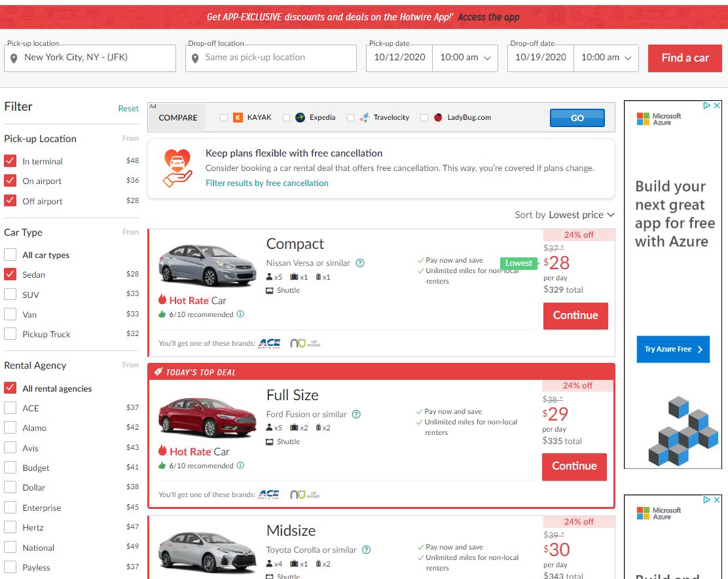The height and width of the screenshot is (579, 728).
Task: Click the Travelocity logo icon
Action: [365, 117]
